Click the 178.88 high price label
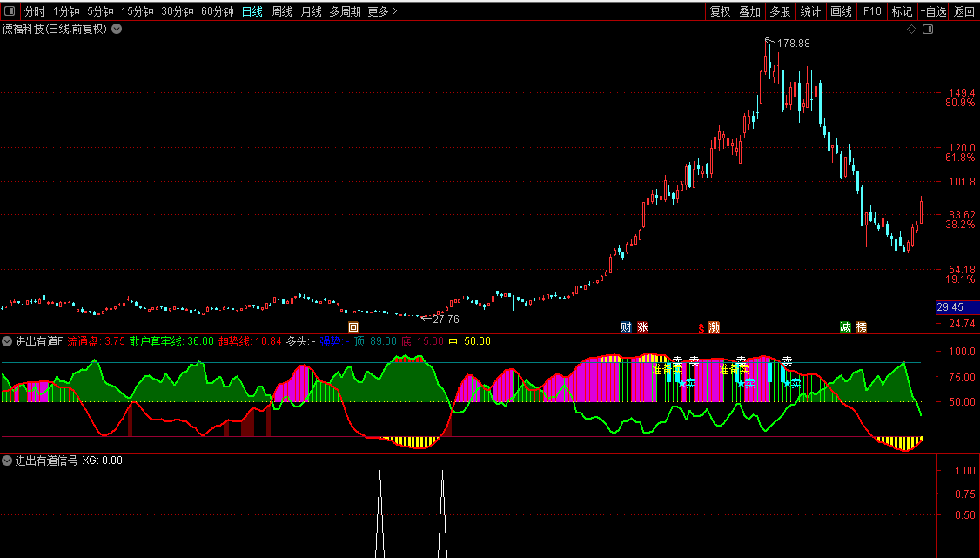The width and height of the screenshot is (980, 558). pos(793,44)
